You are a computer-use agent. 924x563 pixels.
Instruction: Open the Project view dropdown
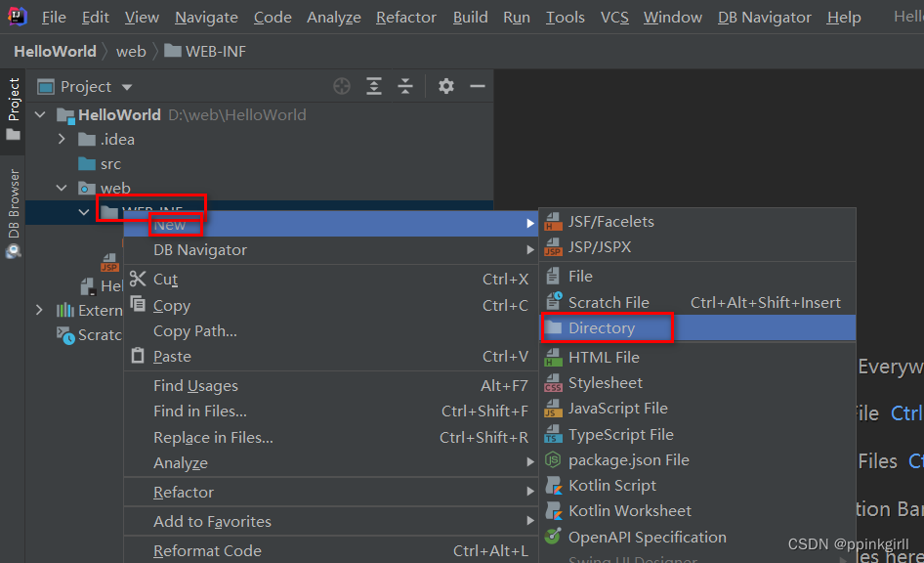point(127,87)
